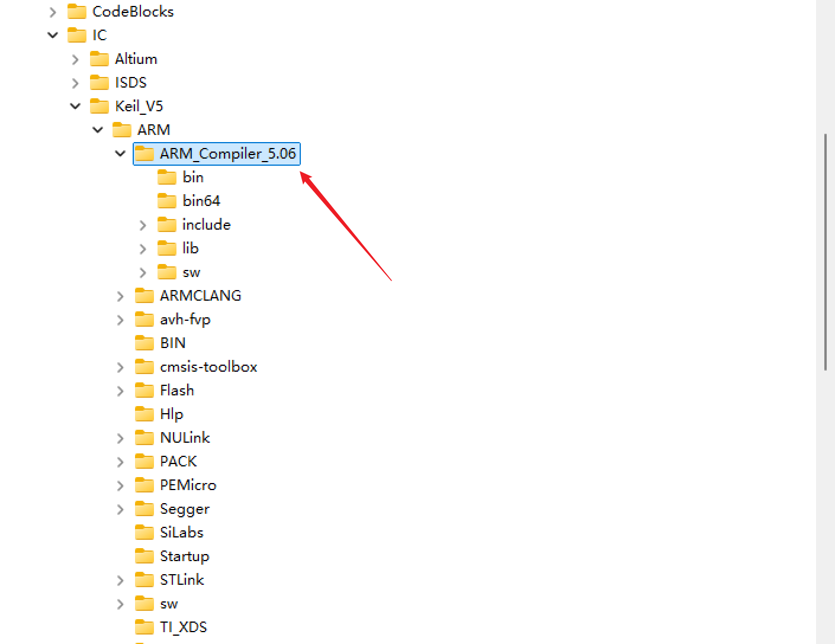Click the IC folder icon
Viewport: 835px width, 644px height.
pyautogui.click(x=76, y=35)
